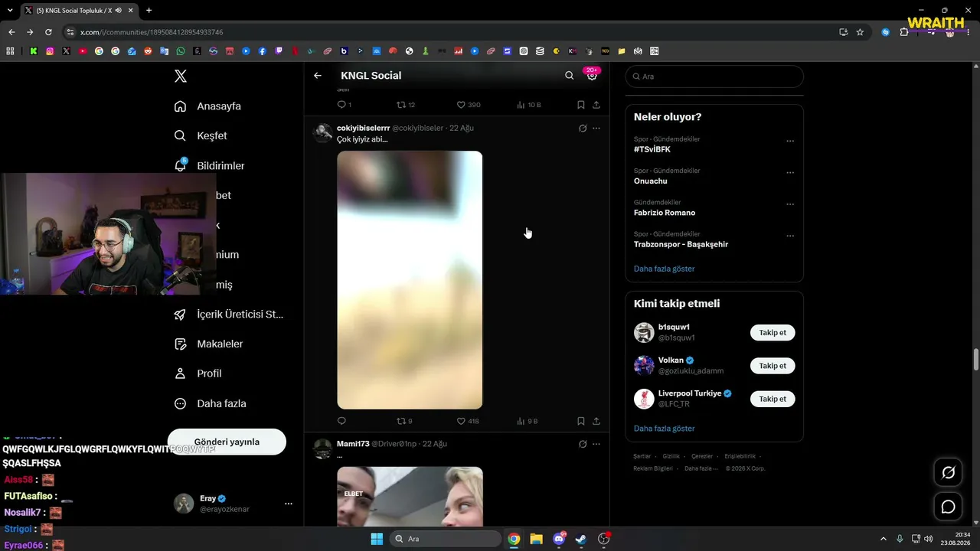
Task: Open blurred media in cokiyibiselerrr post
Action: 410,280
